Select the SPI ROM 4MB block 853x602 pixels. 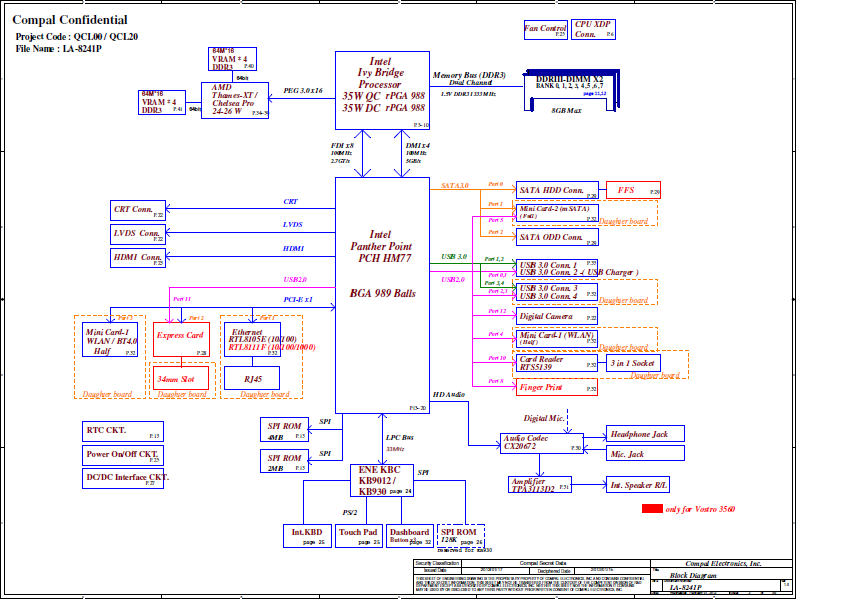pyautogui.click(x=285, y=430)
